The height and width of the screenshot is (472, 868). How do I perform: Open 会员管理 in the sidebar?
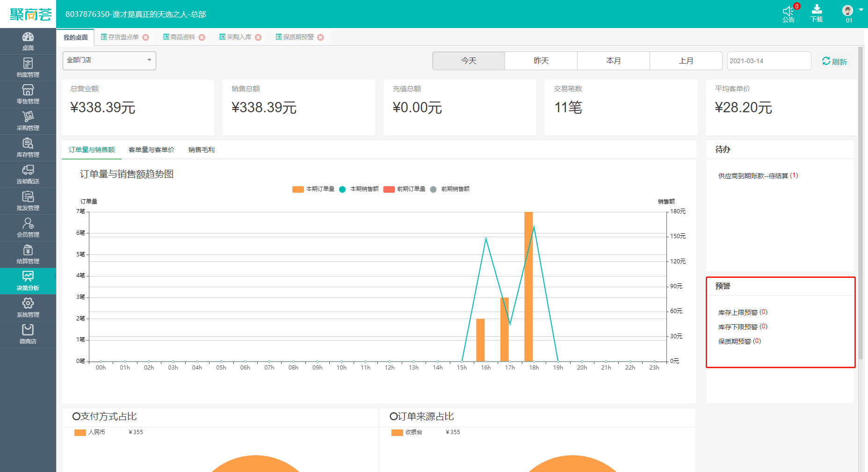[28, 228]
